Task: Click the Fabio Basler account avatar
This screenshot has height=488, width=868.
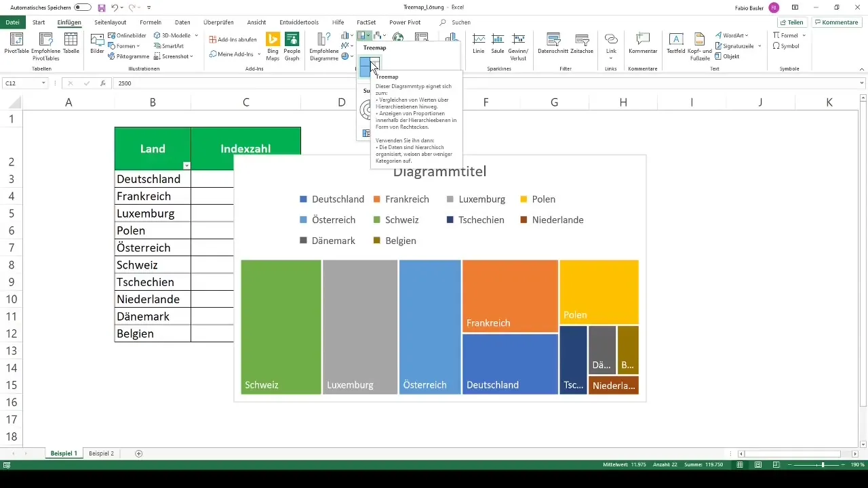Action: pos(774,7)
